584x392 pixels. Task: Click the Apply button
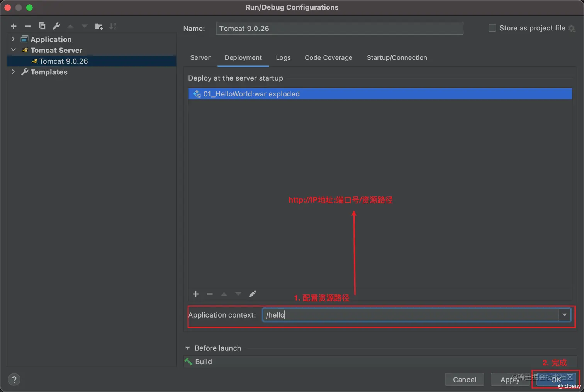click(510, 380)
